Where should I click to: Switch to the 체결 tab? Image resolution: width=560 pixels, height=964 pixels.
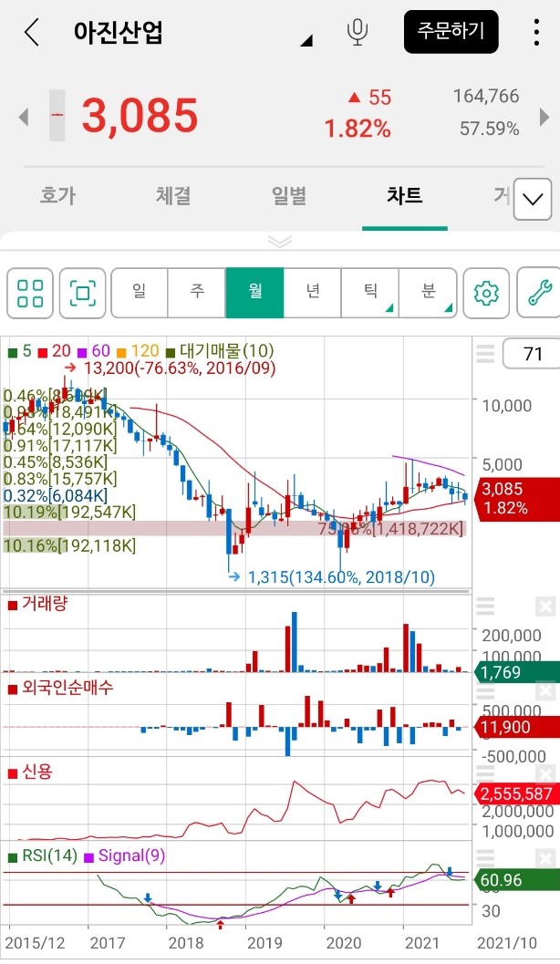click(173, 195)
